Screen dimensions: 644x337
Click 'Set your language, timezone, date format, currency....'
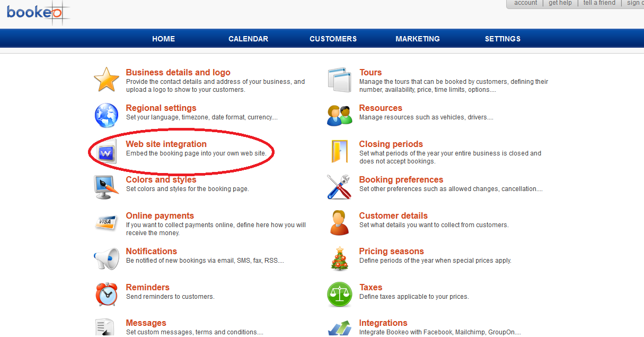202,117
